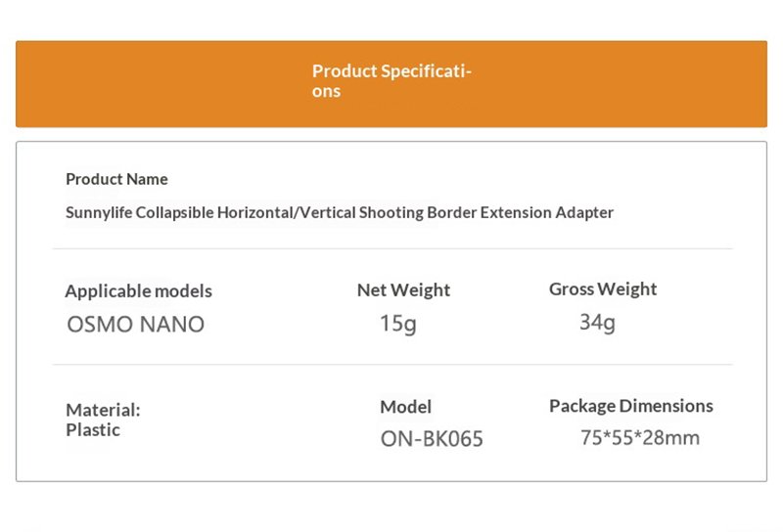
Task: Select the ON-BK065 model number
Action: coord(432,439)
